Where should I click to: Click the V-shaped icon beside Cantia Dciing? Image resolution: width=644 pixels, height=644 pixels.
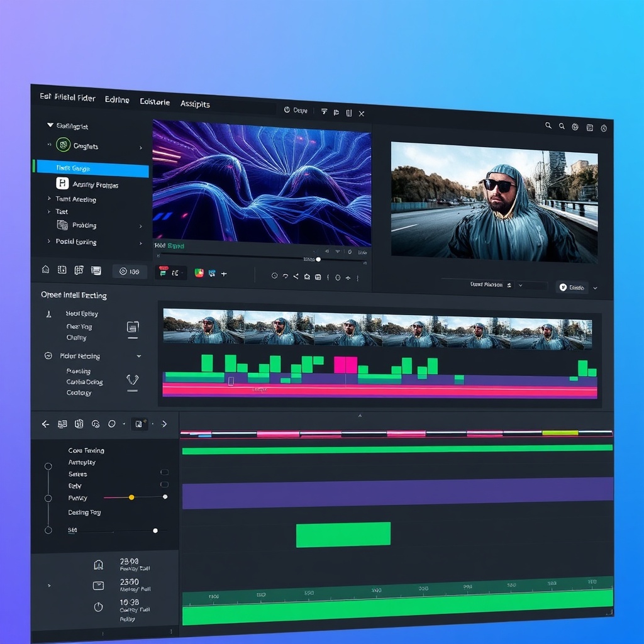click(132, 379)
